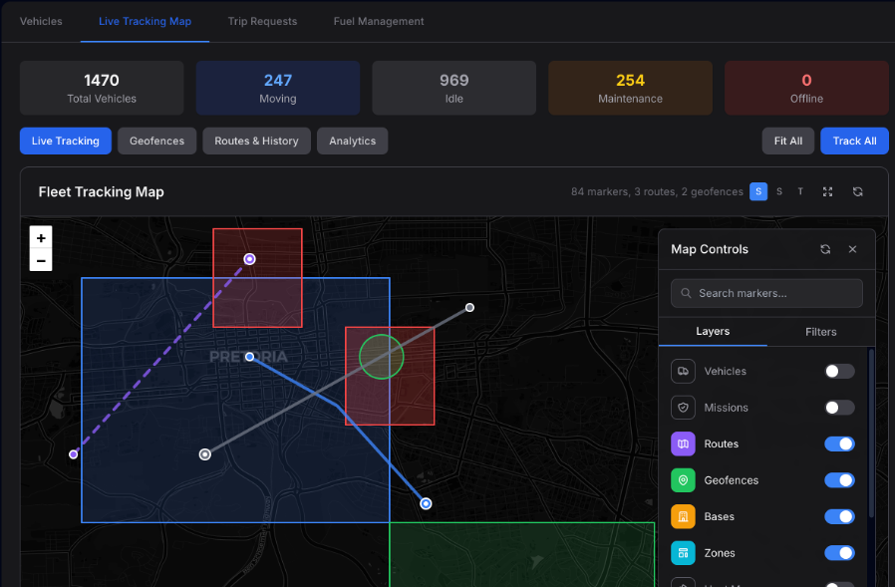The height and width of the screenshot is (588, 895).
Task: Open the Fuel Management tab
Action: click(x=379, y=21)
